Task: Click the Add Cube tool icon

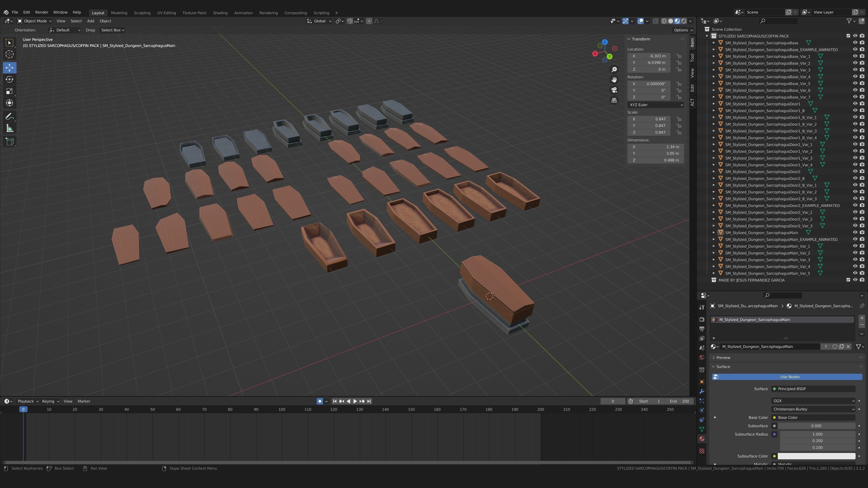Action: click(9, 142)
